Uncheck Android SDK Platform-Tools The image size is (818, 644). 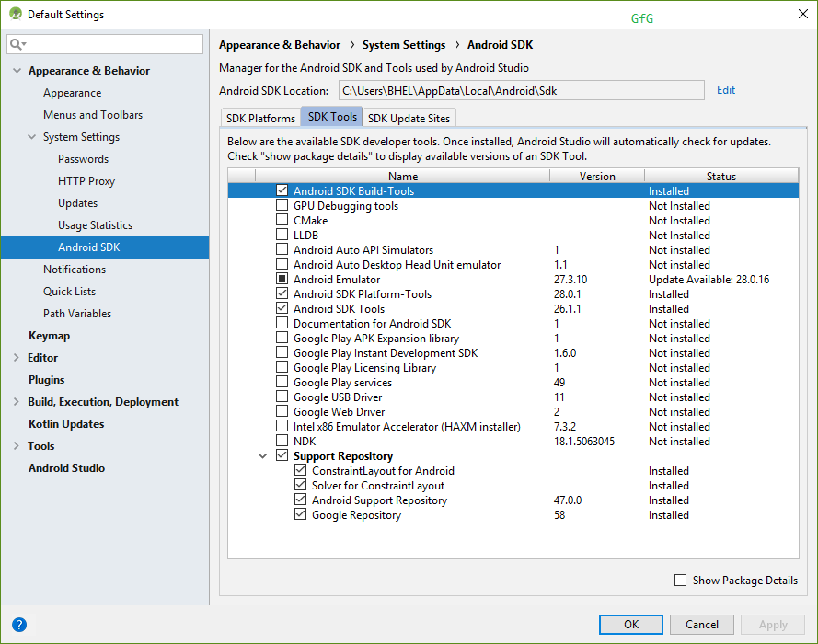tap(282, 293)
